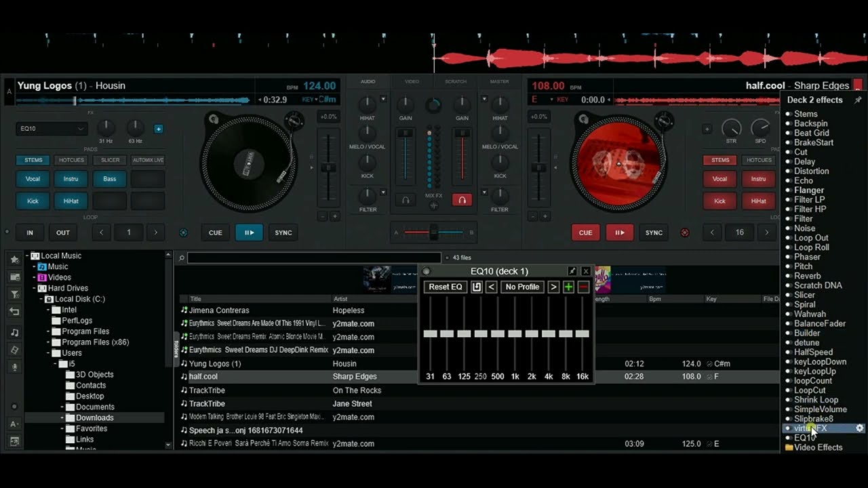The height and width of the screenshot is (488, 868).
Task: Open dropdown arrow beside left HIHAT knob
Action: pos(383,99)
